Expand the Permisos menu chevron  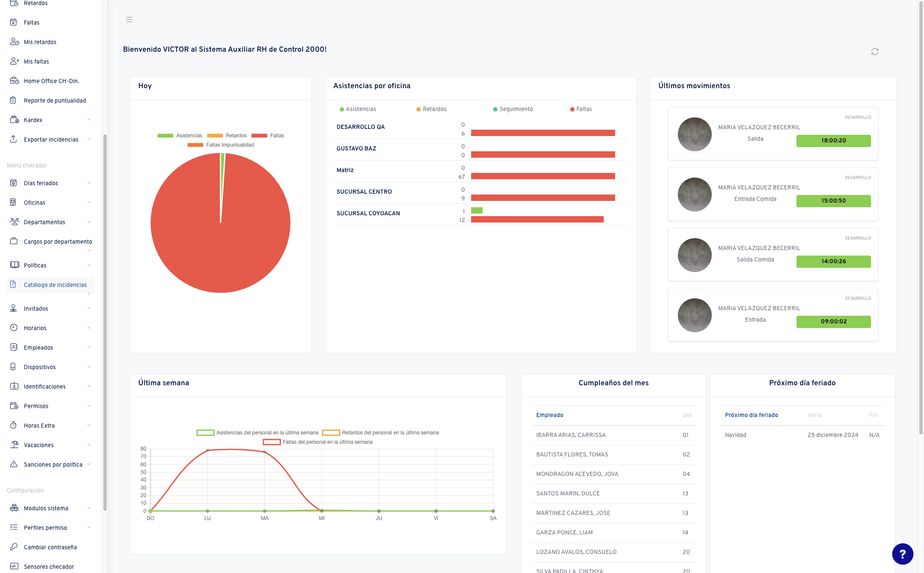tap(89, 406)
